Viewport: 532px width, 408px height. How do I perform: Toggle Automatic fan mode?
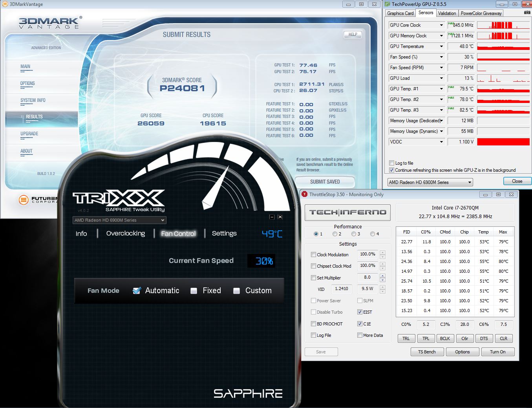[137, 290]
